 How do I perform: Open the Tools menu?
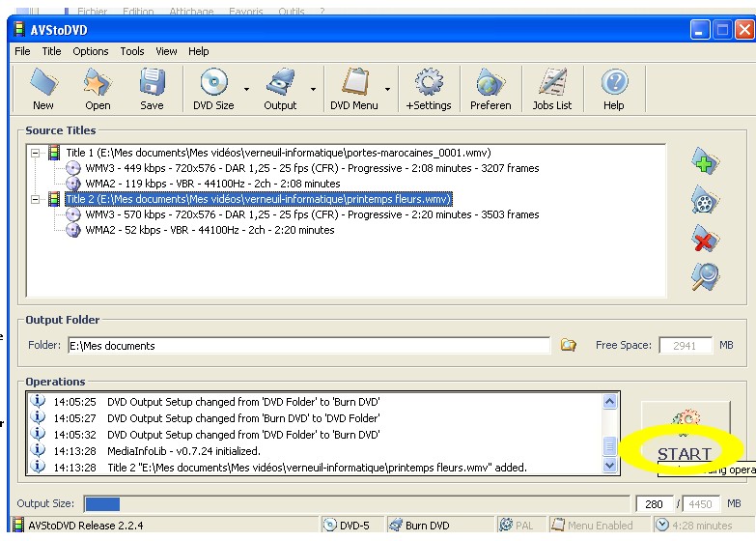click(132, 51)
